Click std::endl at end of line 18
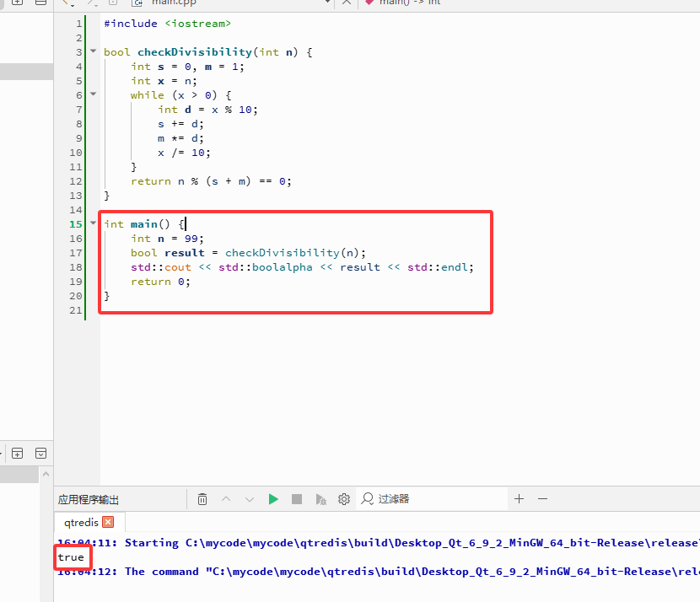The width and height of the screenshot is (700, 602). tap(438, 267)
